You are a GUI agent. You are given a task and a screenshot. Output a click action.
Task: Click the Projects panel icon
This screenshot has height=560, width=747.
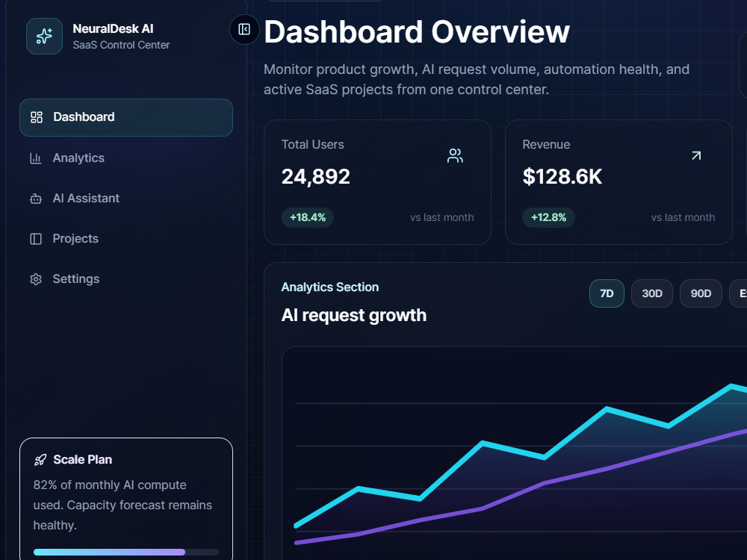36,239
